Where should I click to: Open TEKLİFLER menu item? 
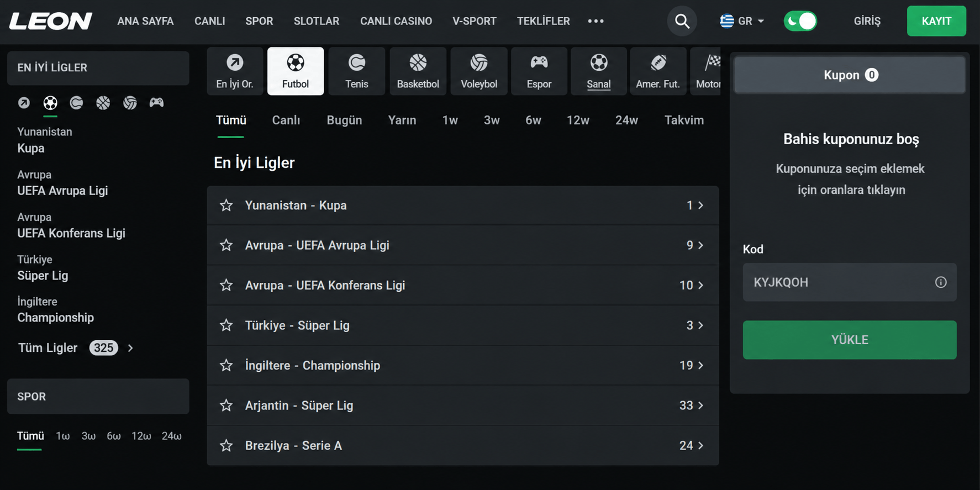544,21
